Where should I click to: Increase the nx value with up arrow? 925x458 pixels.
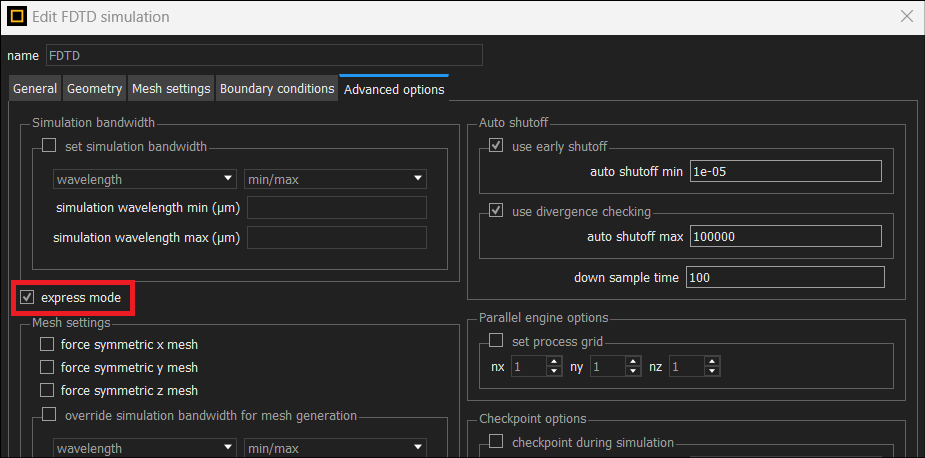tap(553, 362)
